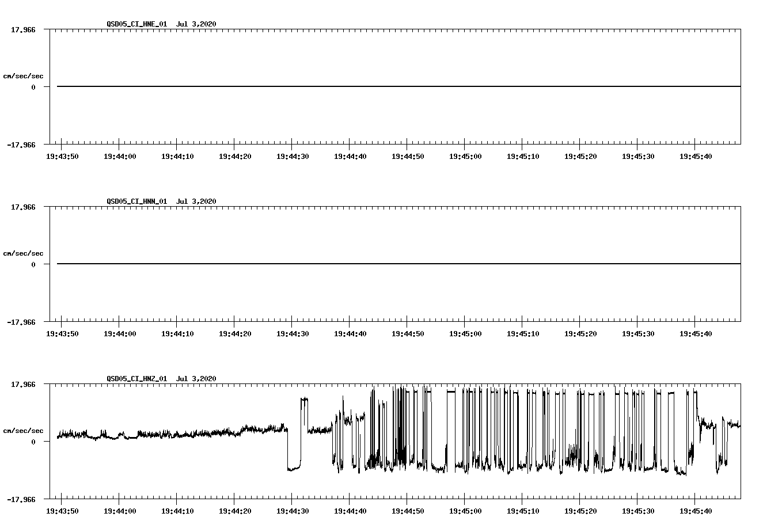Click the flat HNE trace line
The image size is (782, 532).
click(398, 86)
